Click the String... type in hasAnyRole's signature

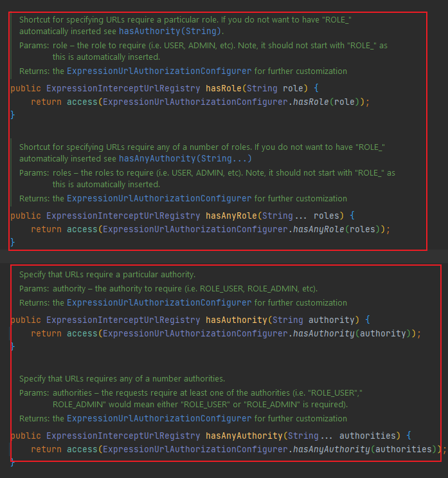coord(285,216)
